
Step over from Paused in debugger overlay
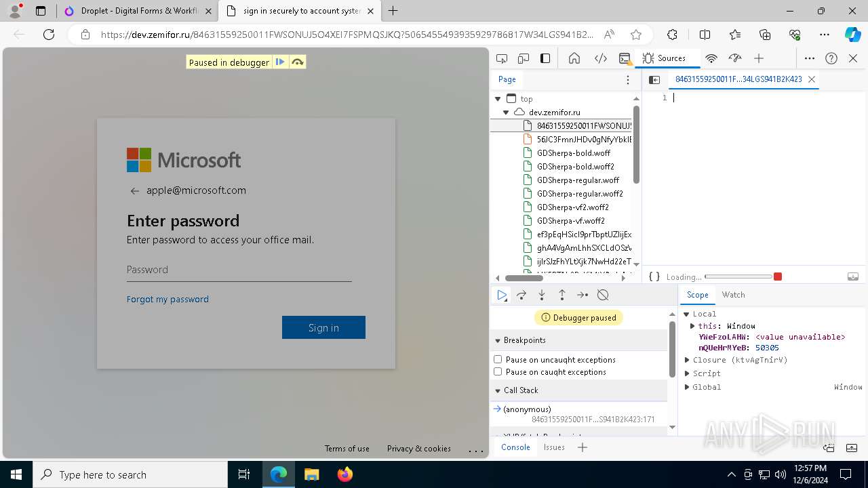[297, 62]
